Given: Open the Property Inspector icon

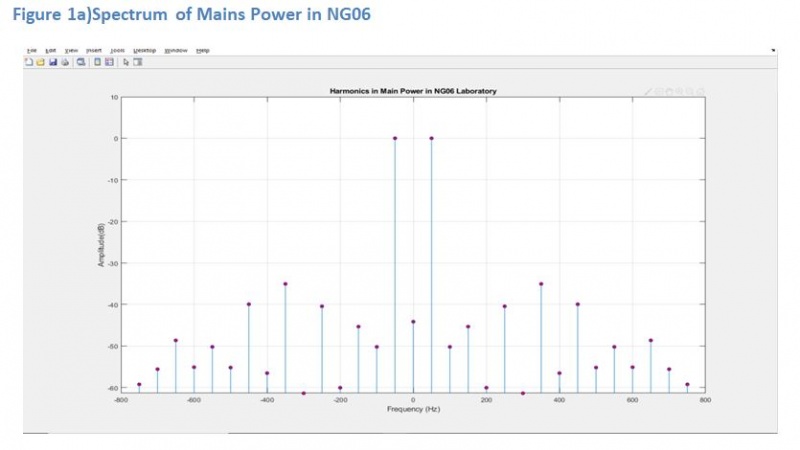Looking at the screenshot, I should coord(138,62).
